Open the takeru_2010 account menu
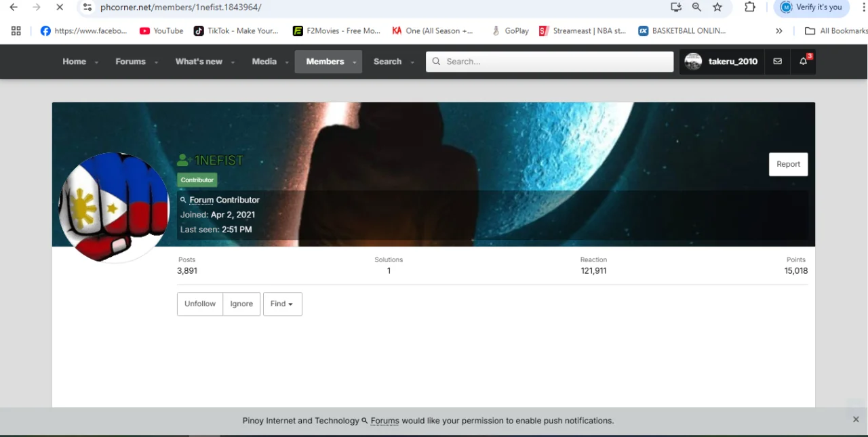 pyautogui.click(x=722, y=62)
